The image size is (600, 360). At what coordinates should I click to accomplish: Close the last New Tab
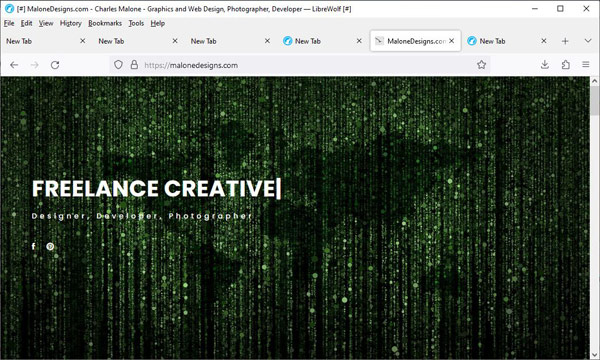[x=543, y=41]
